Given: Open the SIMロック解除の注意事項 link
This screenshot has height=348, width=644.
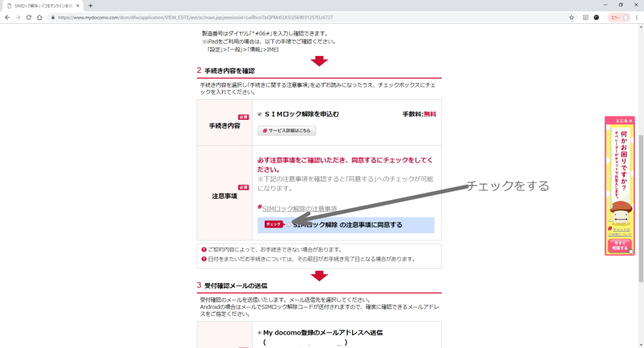Looking at the screenshot, I should [x=299, y=208].
